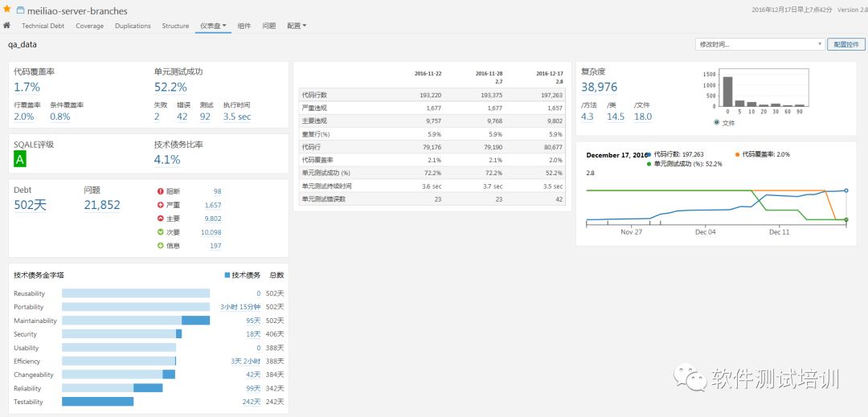Click the Reliability 99天 debt link
This screenshot has width=868, height=417.
click(253, 388)
